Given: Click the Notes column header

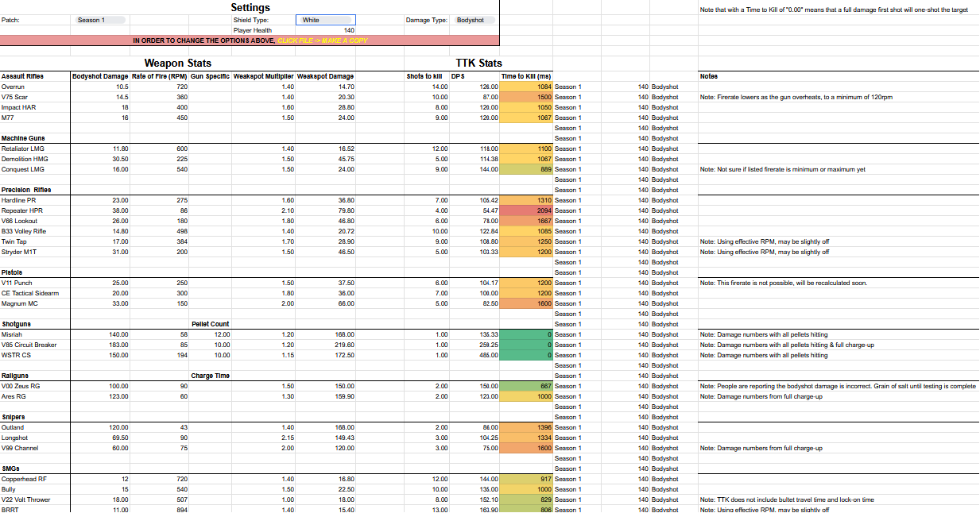Looking at the screenshot, I should [709, 76].
